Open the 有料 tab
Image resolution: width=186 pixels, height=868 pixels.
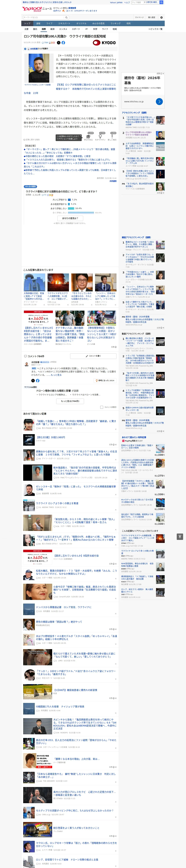point(128,24)
